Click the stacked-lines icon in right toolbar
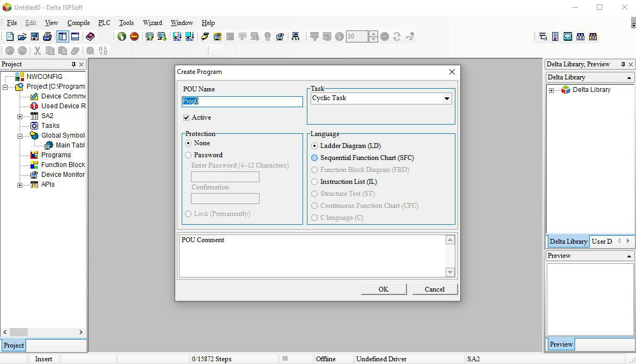636x364 pixels. tap(543, 36)
